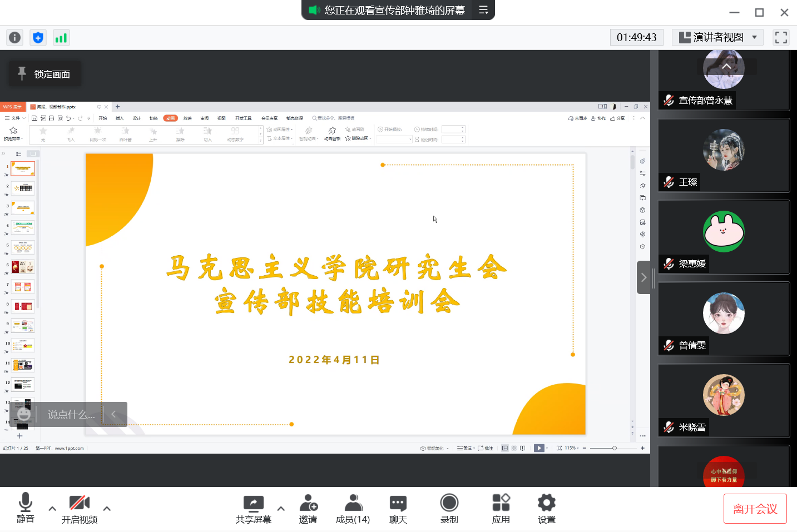This screenshot has height=532, width=797.
Task: Open the meeting info icon
Action: [14, 37]
